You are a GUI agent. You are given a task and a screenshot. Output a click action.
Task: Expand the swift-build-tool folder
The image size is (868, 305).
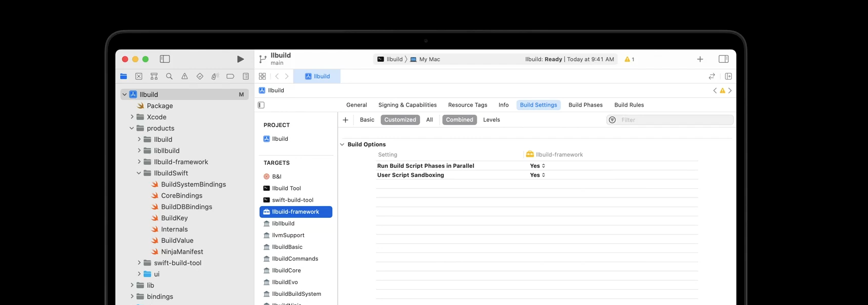point(139,263)
